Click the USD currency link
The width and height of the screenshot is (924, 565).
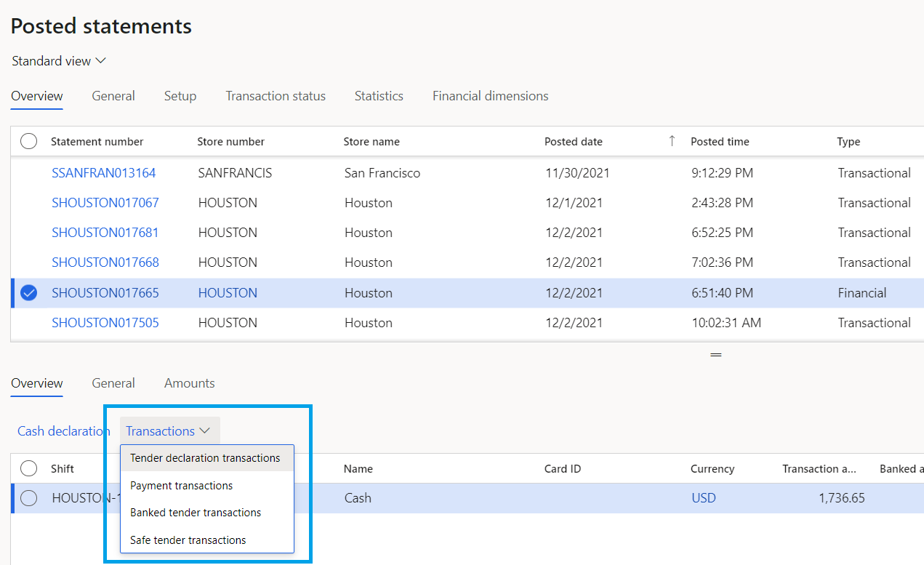(x=703, y=497)
